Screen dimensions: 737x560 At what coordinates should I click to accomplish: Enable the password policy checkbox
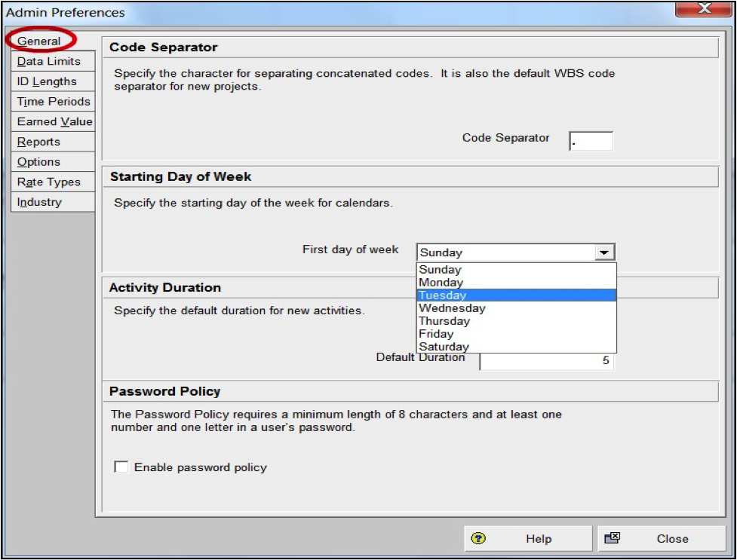[x=121, y=467]
